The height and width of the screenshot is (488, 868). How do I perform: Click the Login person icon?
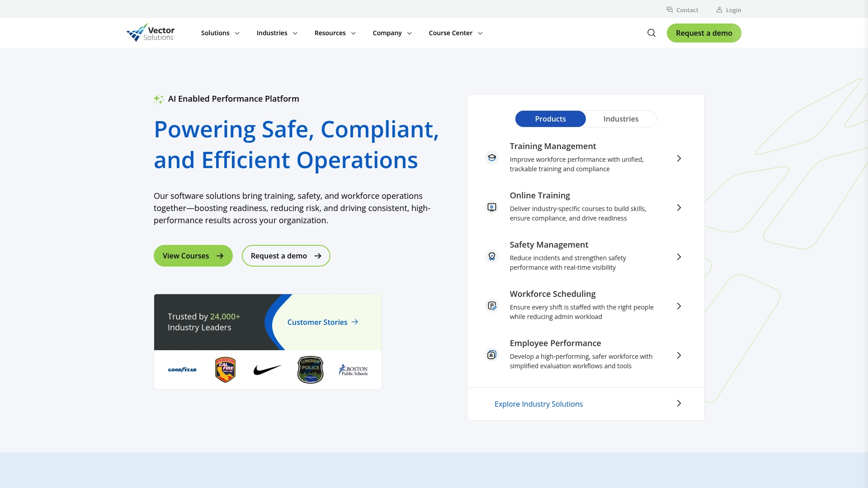click(719, 9)
